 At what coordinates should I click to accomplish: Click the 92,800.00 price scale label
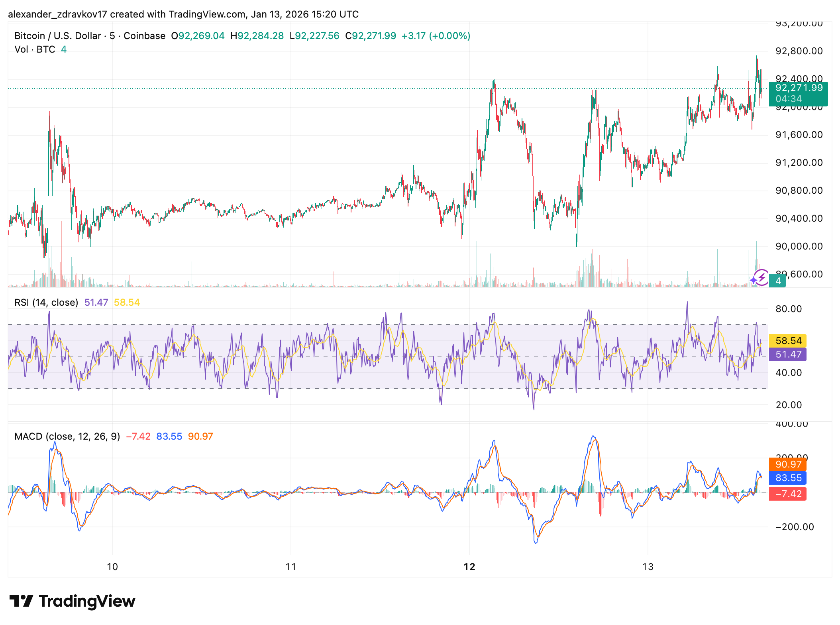(x=799, y=51)
